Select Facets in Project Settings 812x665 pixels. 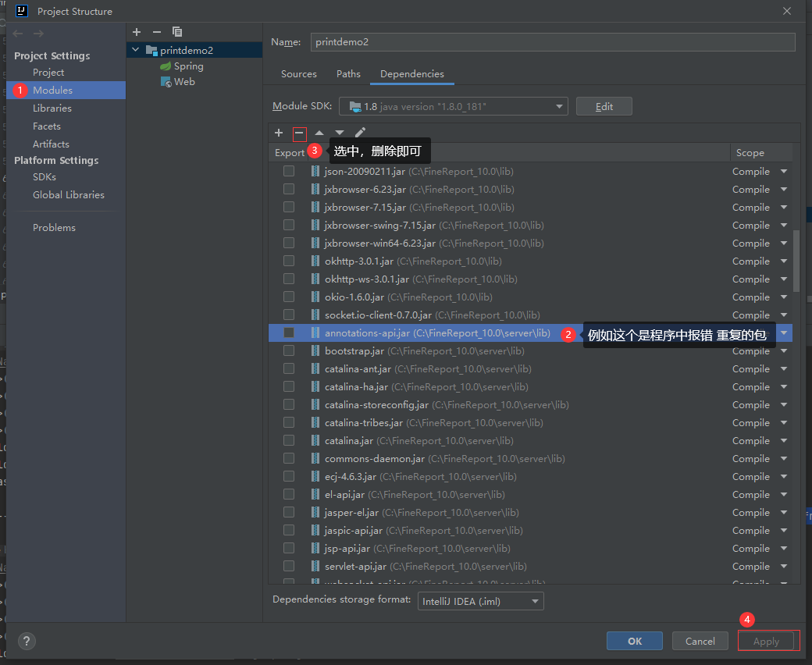[47, 126]
